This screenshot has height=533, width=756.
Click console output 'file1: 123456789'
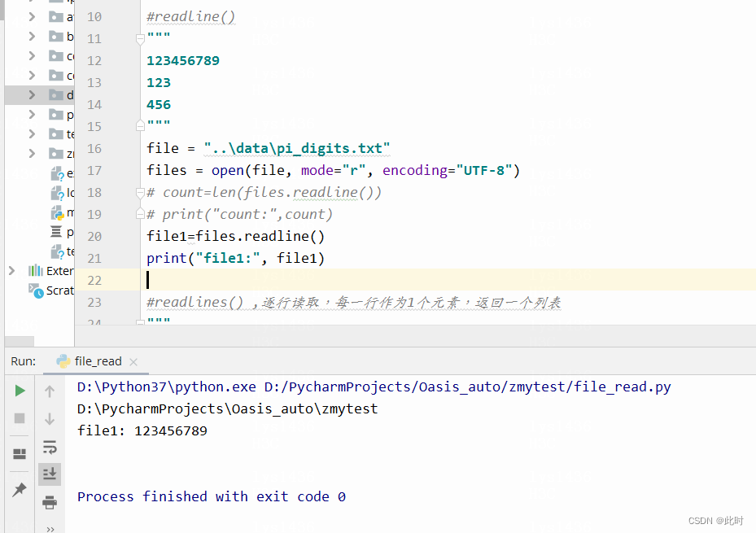click(142, 430)
